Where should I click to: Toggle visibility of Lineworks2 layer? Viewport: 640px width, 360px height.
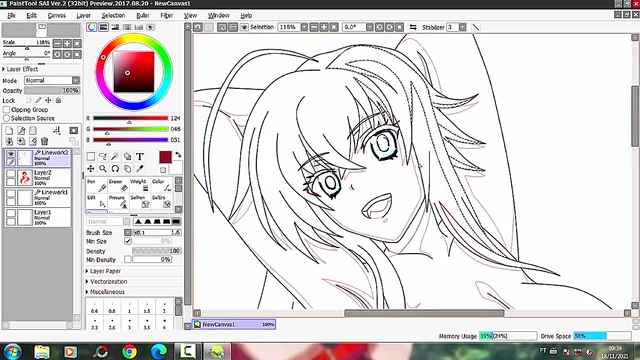(x=11, y=154)
